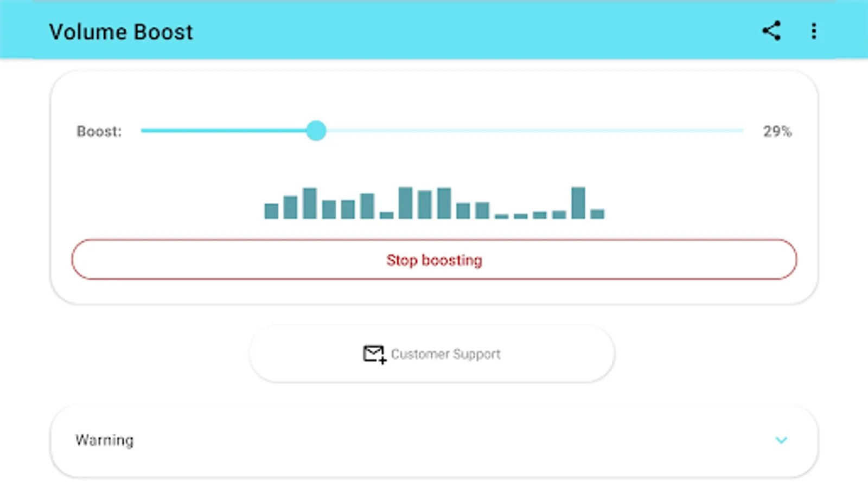Tap the Boost label text
The image size is (868, 488).
pyautogui.click(x=99, y=131)
